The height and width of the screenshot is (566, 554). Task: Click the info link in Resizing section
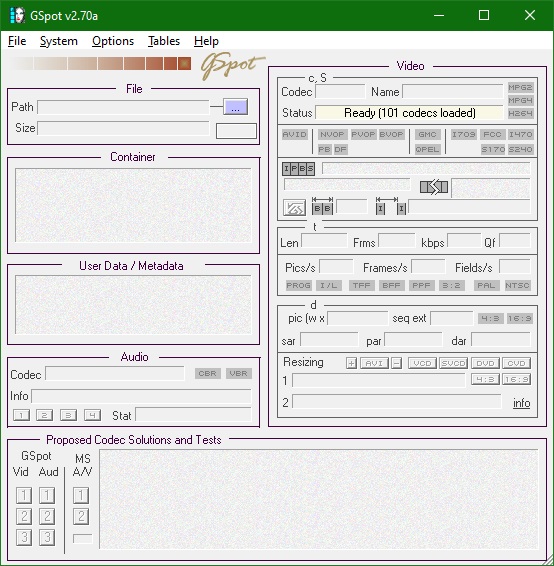click(x=522, y=403)
